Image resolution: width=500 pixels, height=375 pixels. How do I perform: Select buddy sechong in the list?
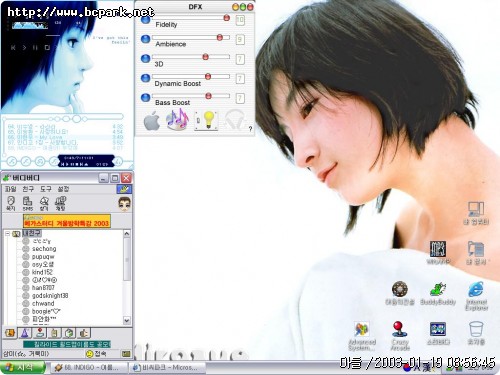[44, 249]
